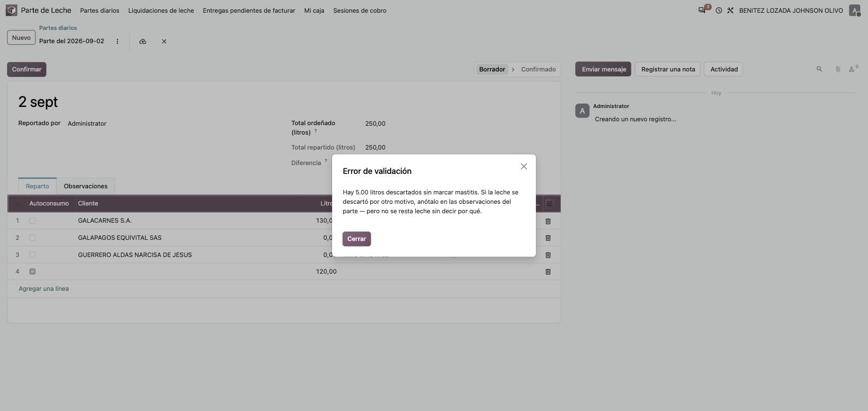Click the Actividad button
Image resolution: width=868 pixels, height=411 pixels.
pyautogui.click(x=724, y=69)
